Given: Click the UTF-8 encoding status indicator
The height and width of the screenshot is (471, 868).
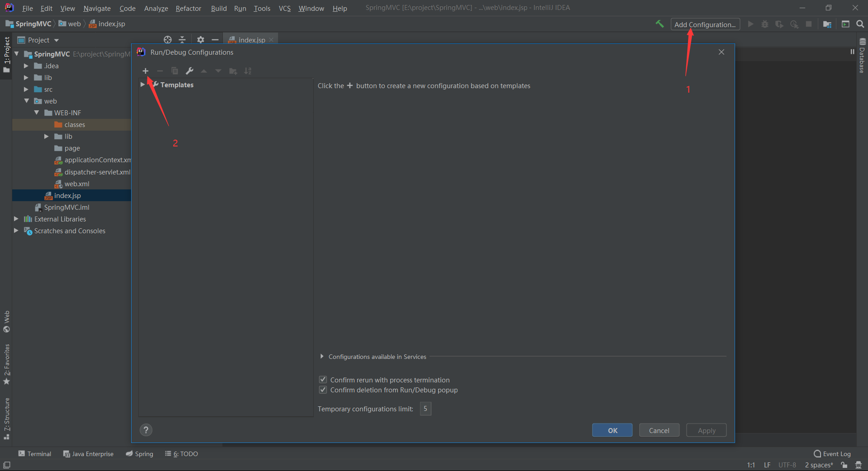Looking at the screenshot, I should click(x=787, y=465).
